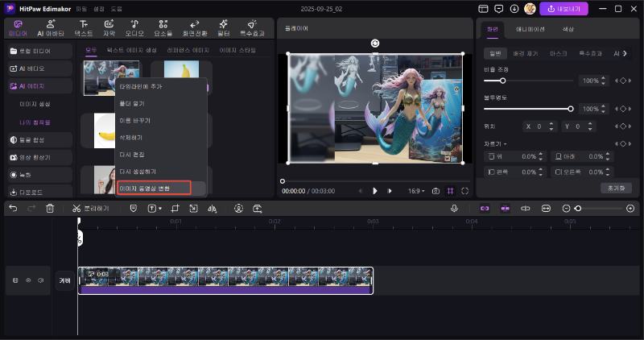Undo the last action

pyautogui.click(x=13, y=209)
